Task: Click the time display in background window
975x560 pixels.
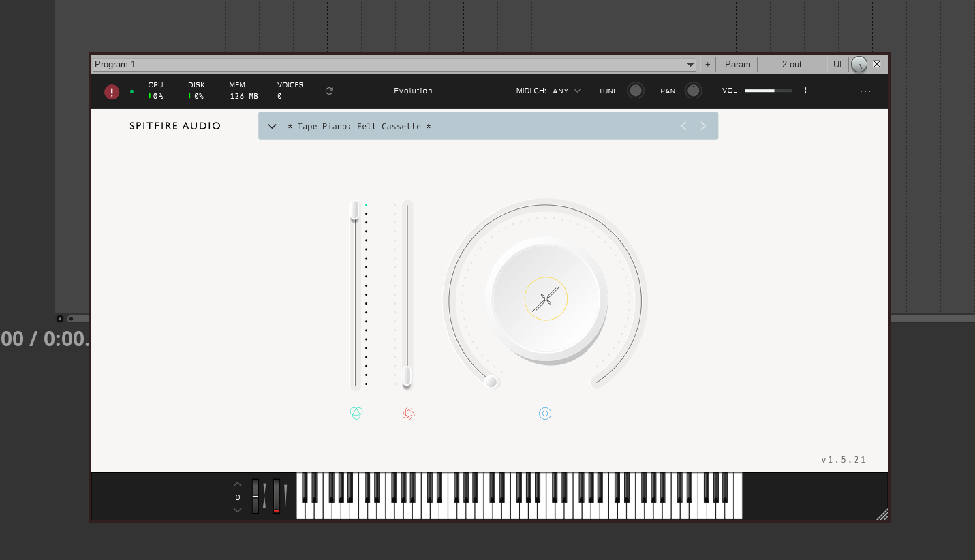Action: (45, 339)
